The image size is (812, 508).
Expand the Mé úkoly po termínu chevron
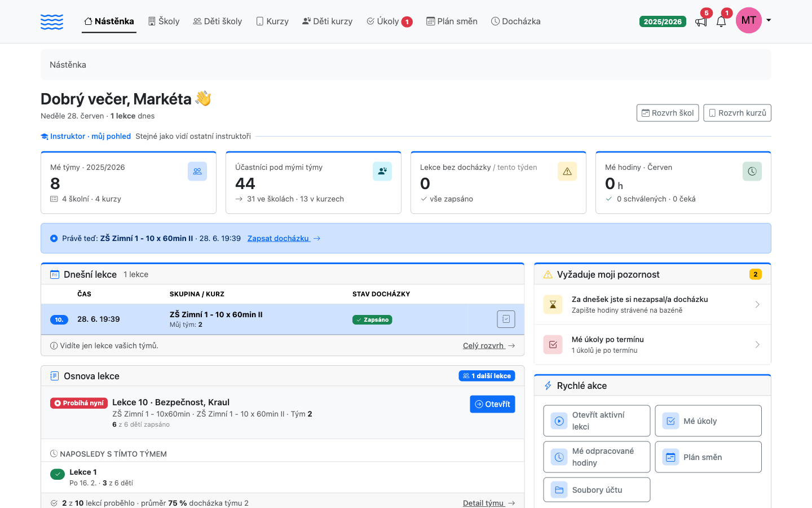(x=757, y=345)
